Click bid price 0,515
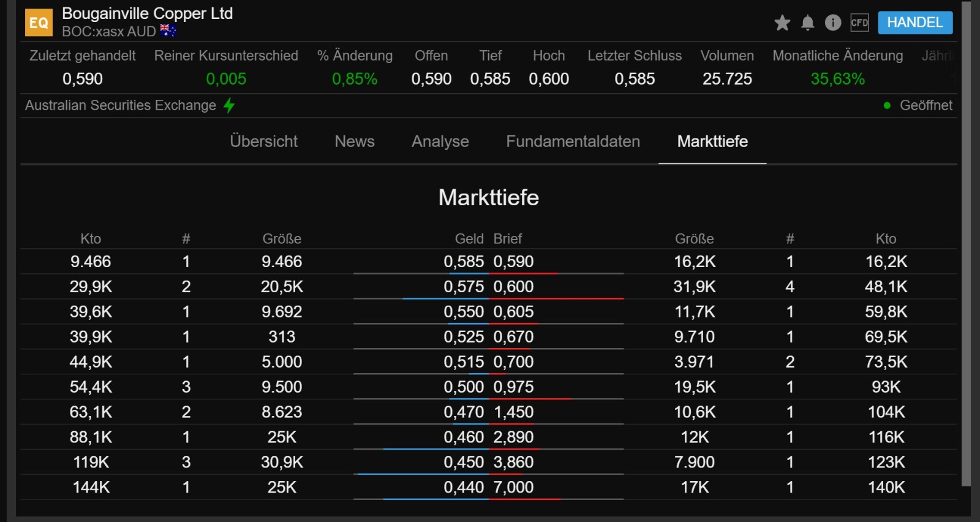The image size is (980, 522). pyautogui.click(x=464, y=362)
